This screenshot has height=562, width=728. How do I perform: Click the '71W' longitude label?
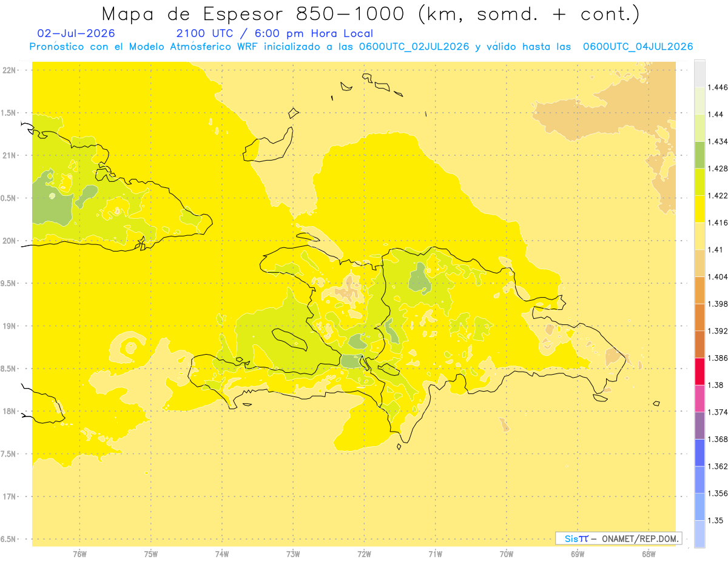(x=435, y=554)
